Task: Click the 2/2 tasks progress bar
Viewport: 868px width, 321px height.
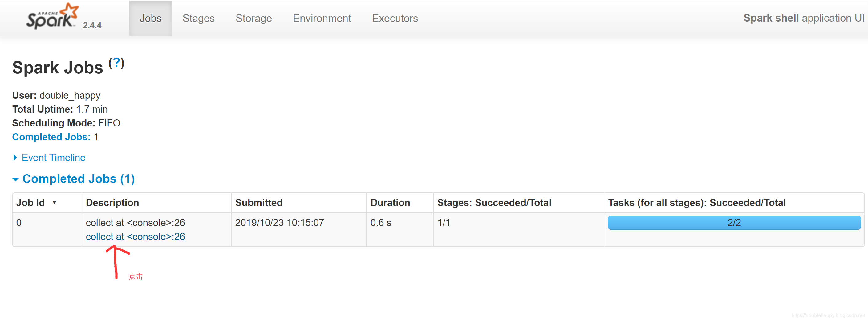Action: click(x=734, y=223)
